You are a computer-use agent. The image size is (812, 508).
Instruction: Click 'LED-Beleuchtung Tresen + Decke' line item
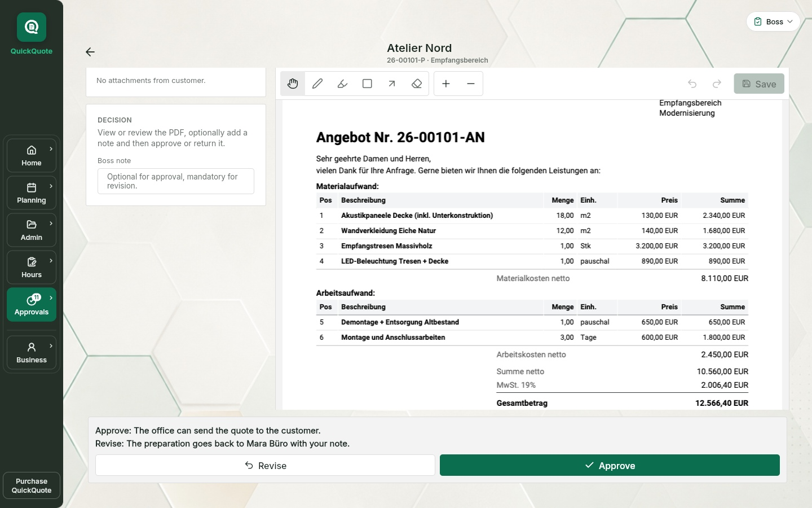coord(395,261)
